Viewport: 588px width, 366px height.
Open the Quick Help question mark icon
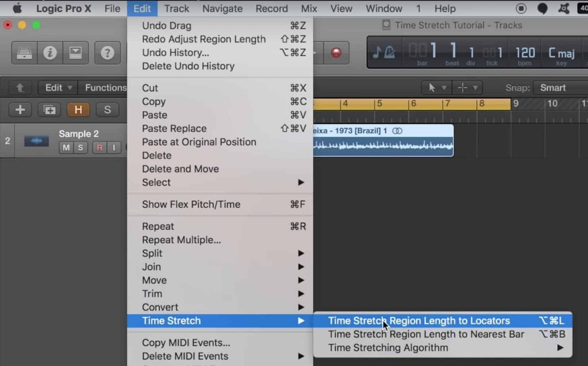click(107, 53)
